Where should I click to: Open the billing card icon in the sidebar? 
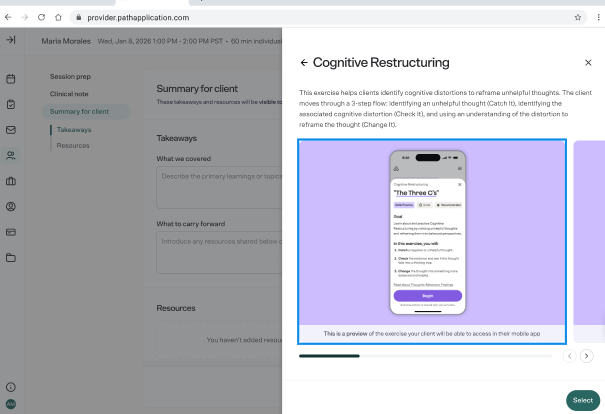pos(11,232)
